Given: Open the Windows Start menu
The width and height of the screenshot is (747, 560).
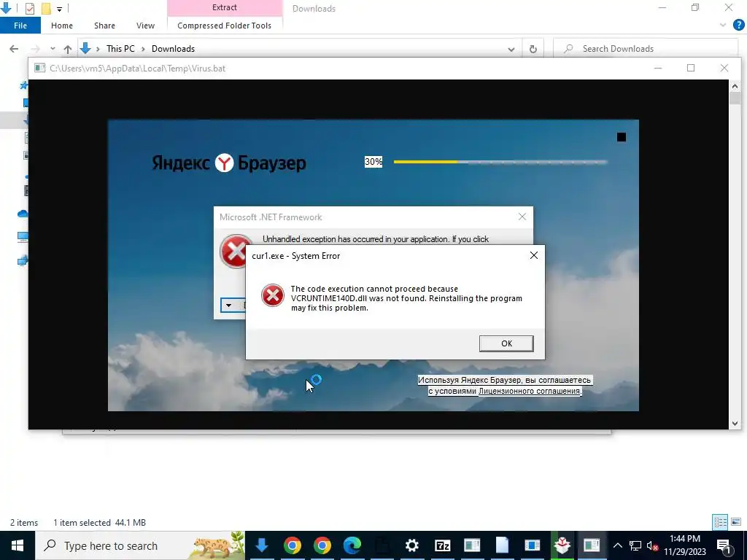Looking at the screenshot, I should pyautogui.click(x=18, y=545).
